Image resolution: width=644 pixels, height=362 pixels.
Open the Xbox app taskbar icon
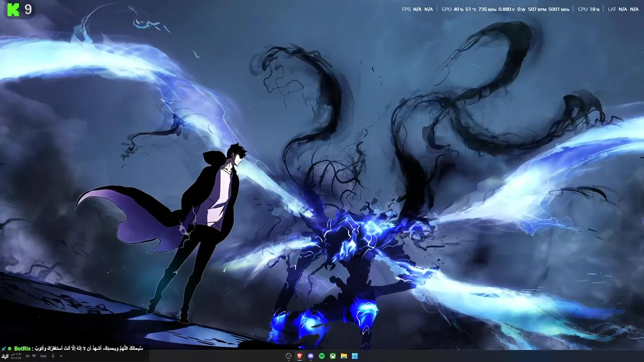coord(333,356)
